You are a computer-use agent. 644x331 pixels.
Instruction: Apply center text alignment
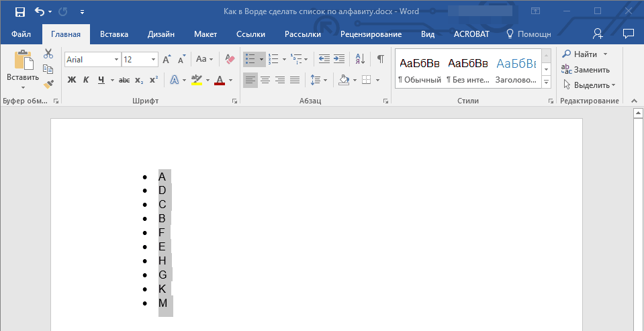pyautogui.click(x=265, y=80)
